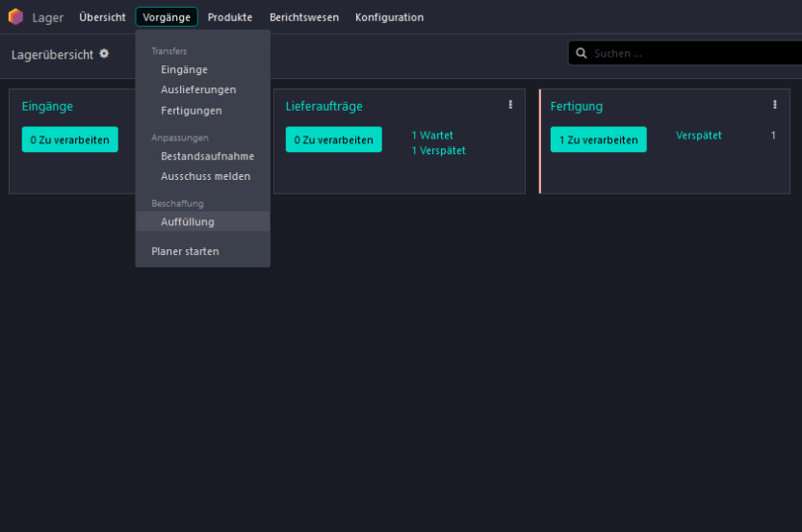Click the search magnifier icon
Screen dimensions: 802x532
pos(582,54)
